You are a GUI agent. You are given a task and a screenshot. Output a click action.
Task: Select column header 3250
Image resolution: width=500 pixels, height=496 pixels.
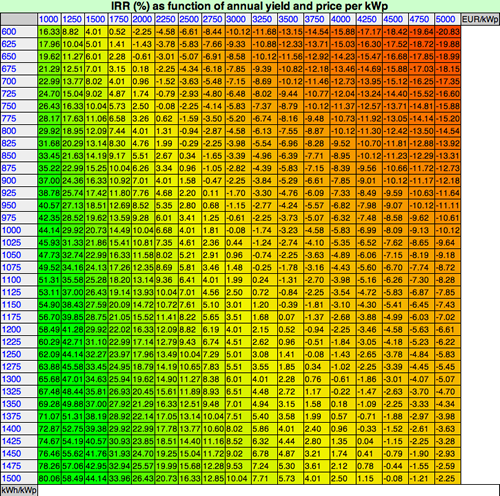point(264,19)
